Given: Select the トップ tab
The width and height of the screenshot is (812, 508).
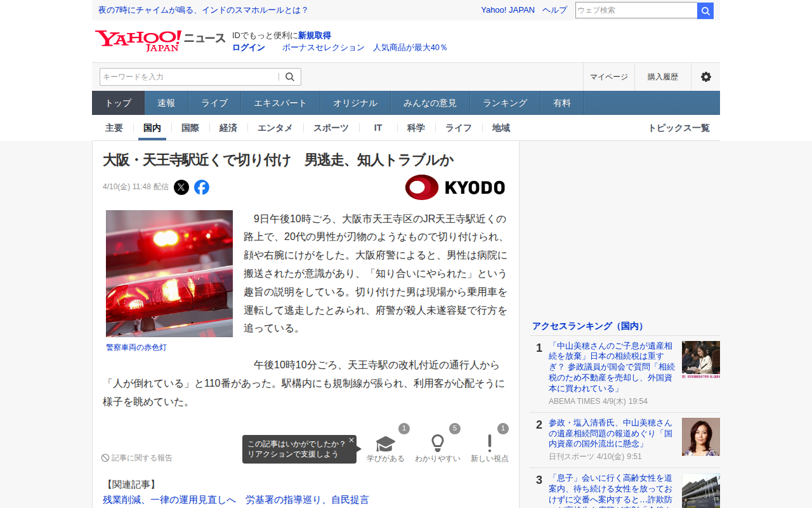Looking at the screenshot, I should [119, 103].
